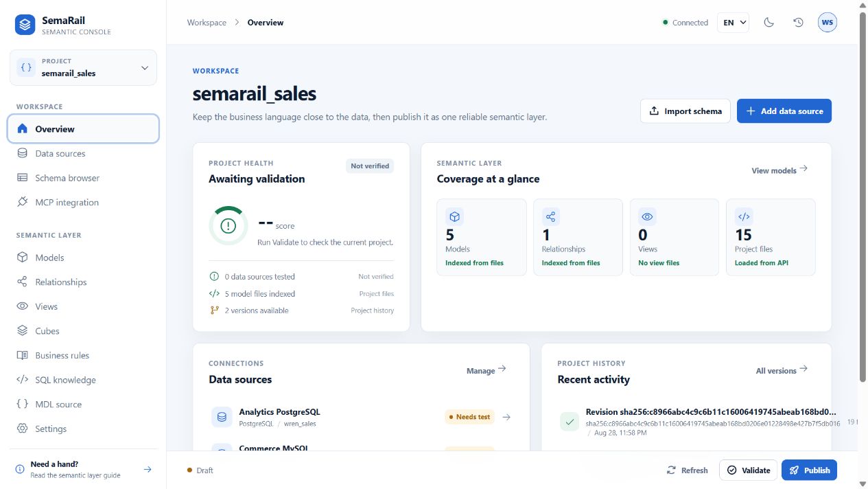This screenshot has width=868, height=489.
Task: Open Relationships in sidebar
Action: tap(83, 282)
